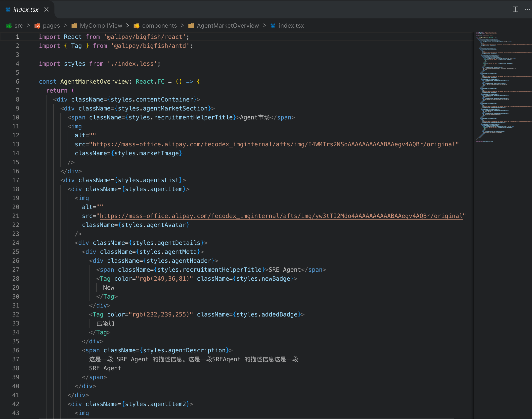The width and height of the screenshot is (532, 419).
Task: Click the src folder icon in breadcrumb
Action: tap(9, 26)
